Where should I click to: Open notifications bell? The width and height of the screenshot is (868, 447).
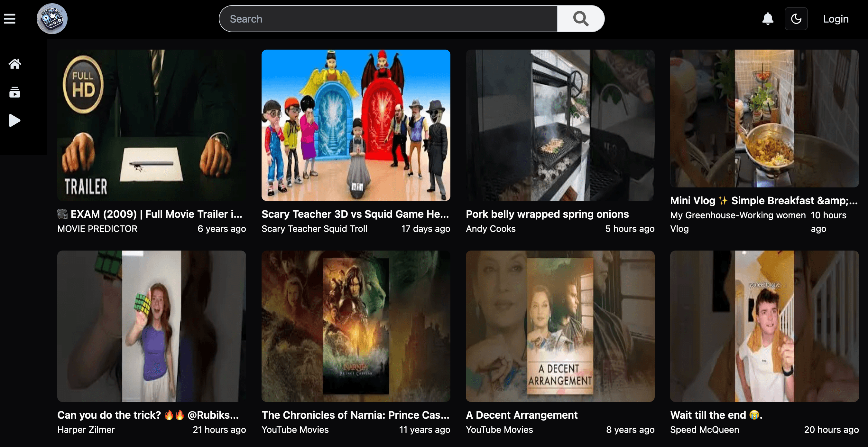(768, 19)
